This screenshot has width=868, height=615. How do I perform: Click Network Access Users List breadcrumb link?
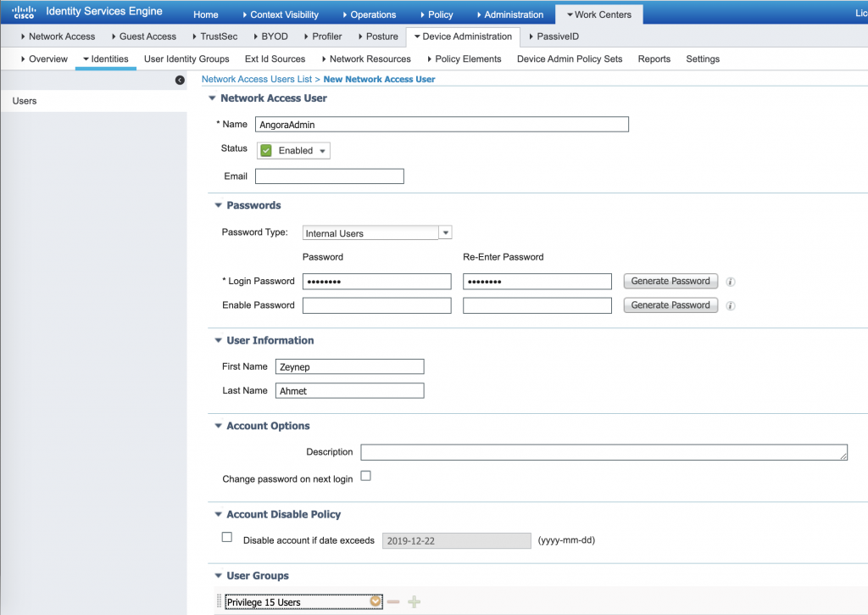point(257,79)
